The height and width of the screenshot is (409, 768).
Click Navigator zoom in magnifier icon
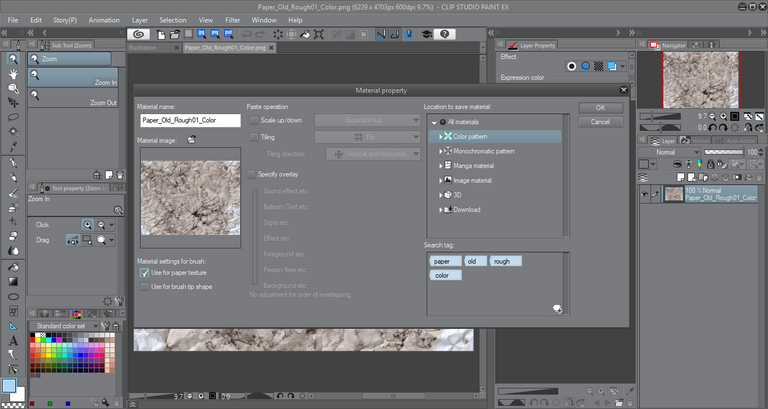point(723,117)
